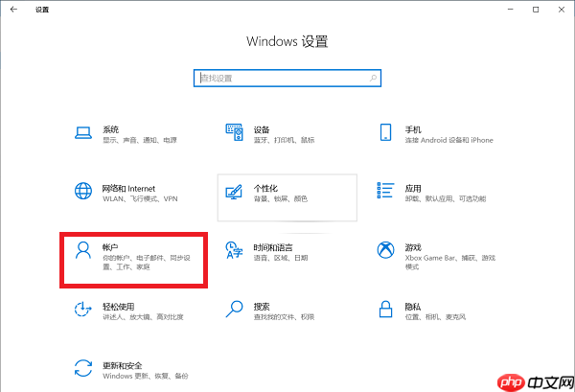Click the 网络和 Internet globe icon
Image resolution: width=575 pixels, height=392 pixels.
83,191
